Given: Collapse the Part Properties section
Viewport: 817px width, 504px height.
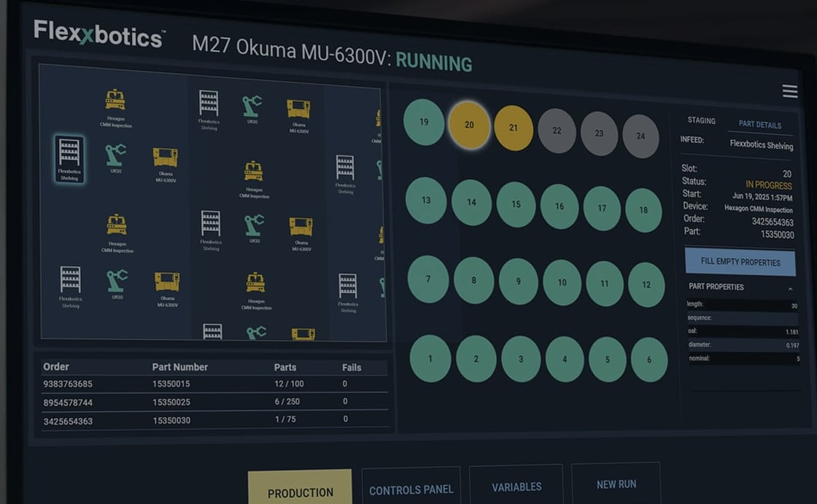Looking at the screenshot, I should 790,289.
